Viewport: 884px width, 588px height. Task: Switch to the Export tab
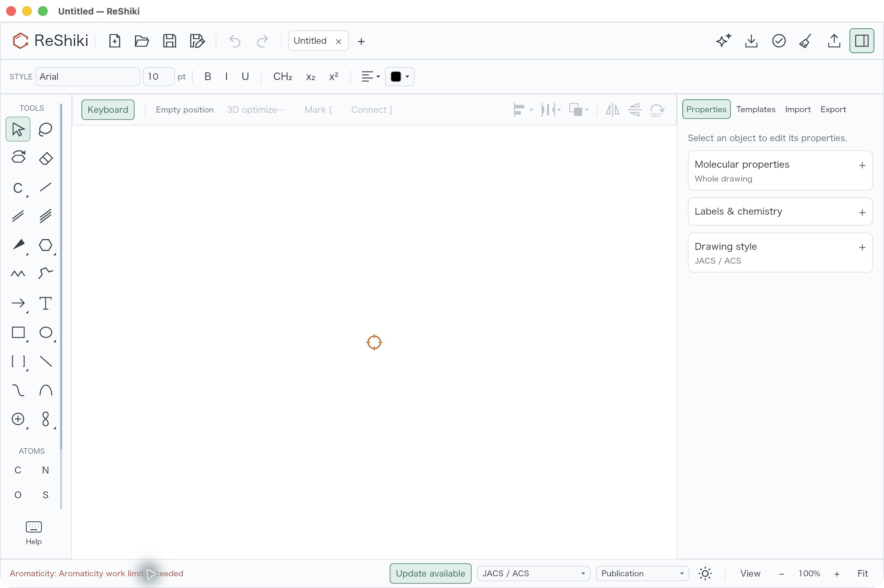point(833,109)
